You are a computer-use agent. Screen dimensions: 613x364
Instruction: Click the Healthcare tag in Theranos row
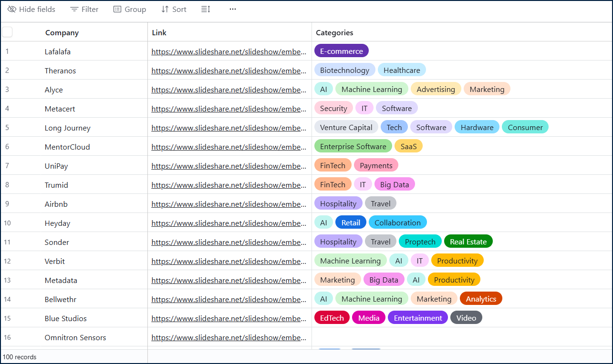click(402, 70)
